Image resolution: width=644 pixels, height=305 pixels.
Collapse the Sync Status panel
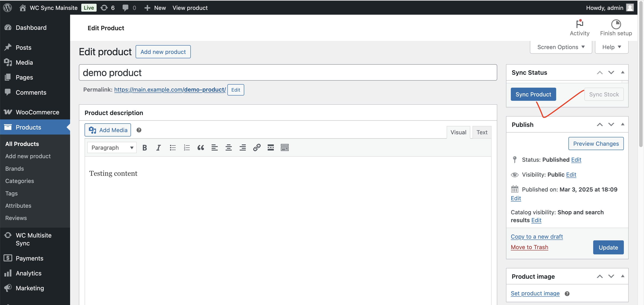pos(623,72)
